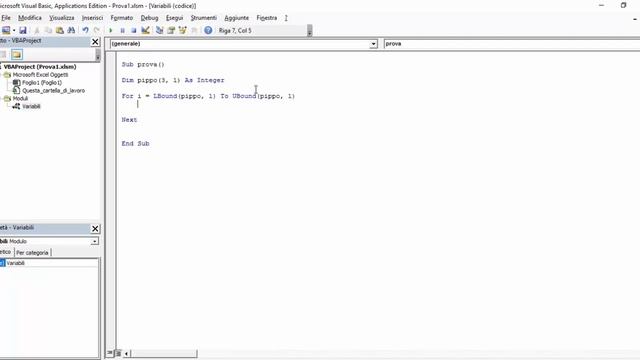Close the VBAProject explorer panel

coord(95,42)
